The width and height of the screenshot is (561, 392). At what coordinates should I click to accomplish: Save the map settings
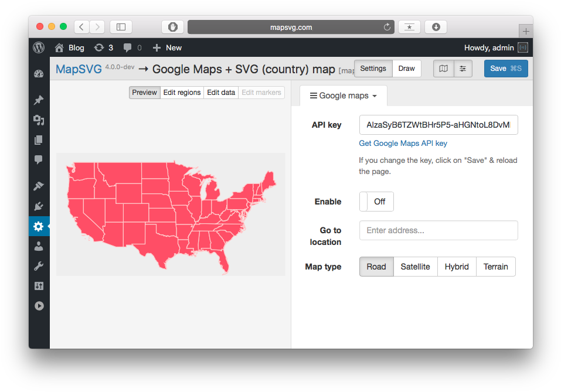(x=505, y=69)
